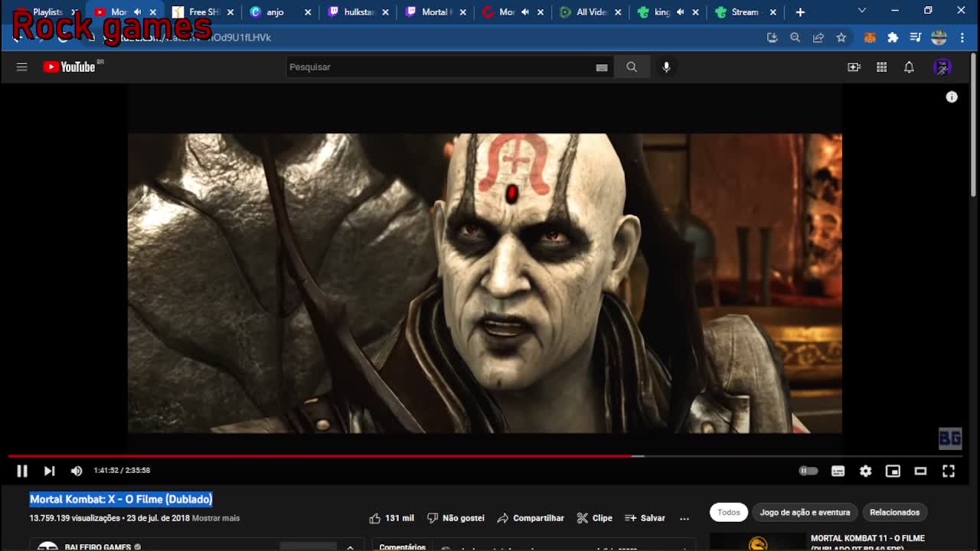Select the Todos filter chip

pyautogui.click(x=729, y=512)
